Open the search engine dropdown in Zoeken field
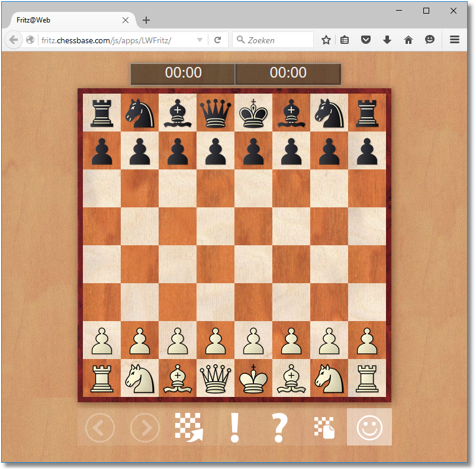This screenshot has width=476, height=471. coord(240,40)
